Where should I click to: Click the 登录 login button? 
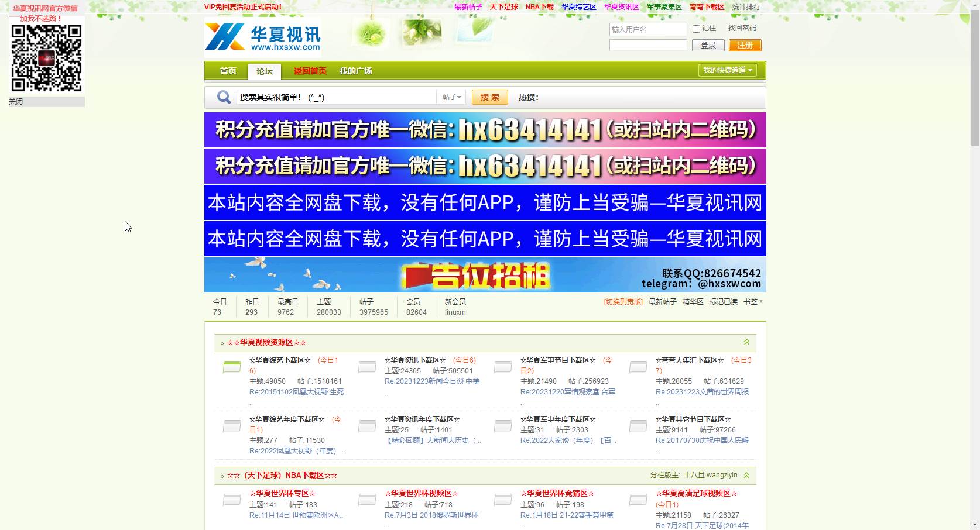[708, 45]
